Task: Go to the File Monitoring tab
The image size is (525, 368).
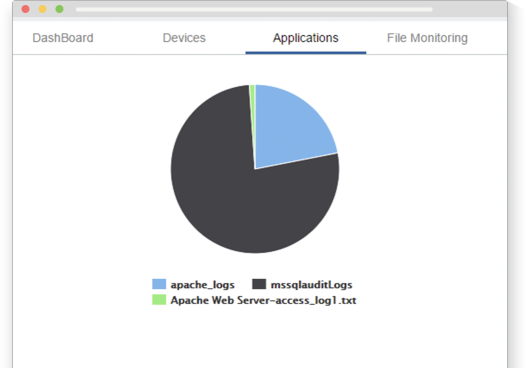Action: [427, 38]
